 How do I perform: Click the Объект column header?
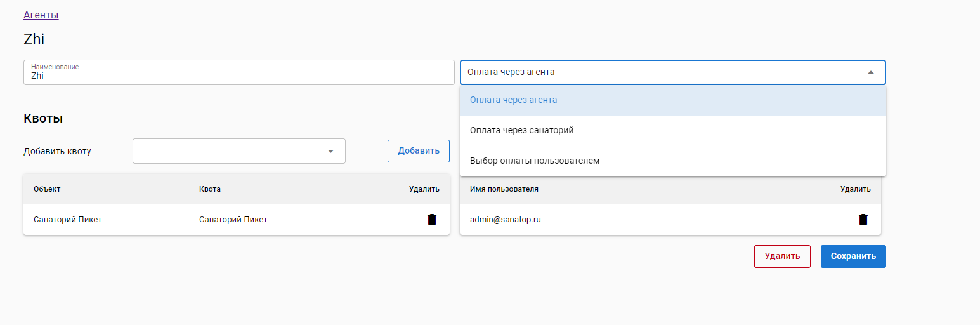click(48, 189)
